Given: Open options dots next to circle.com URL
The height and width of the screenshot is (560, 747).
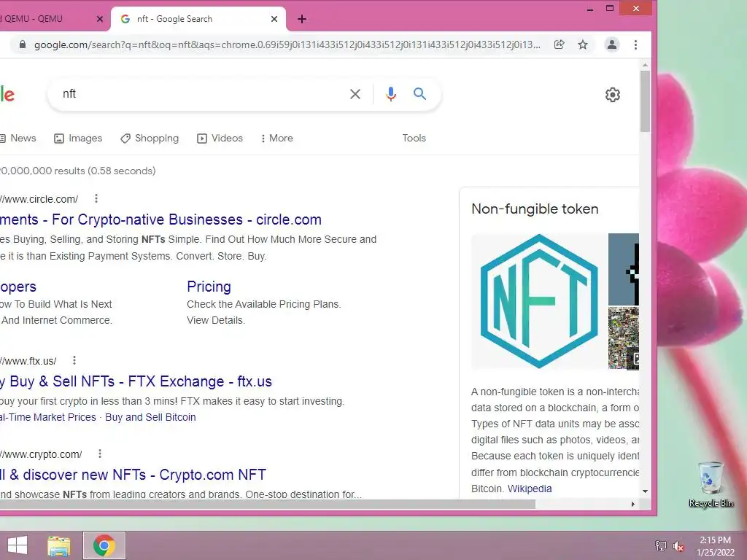Looking at the screenshot, I should (x=96, y=198).
